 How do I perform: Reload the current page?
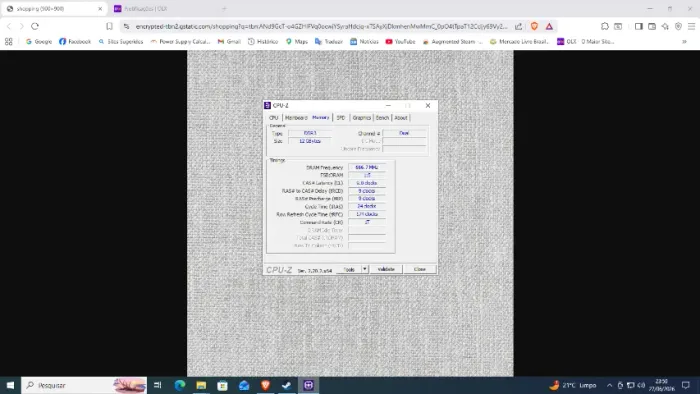(x=35, y=26)
